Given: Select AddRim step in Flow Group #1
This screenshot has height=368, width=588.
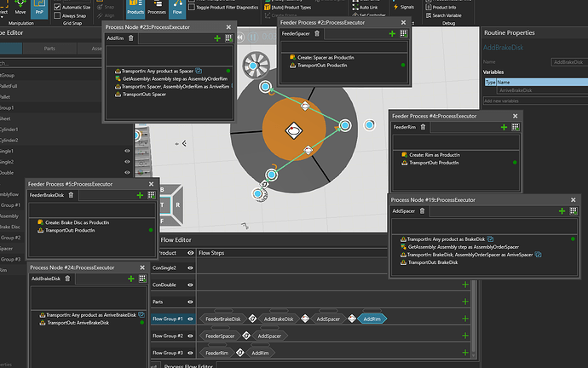Looking at the screenshot, I should (372, 319).
